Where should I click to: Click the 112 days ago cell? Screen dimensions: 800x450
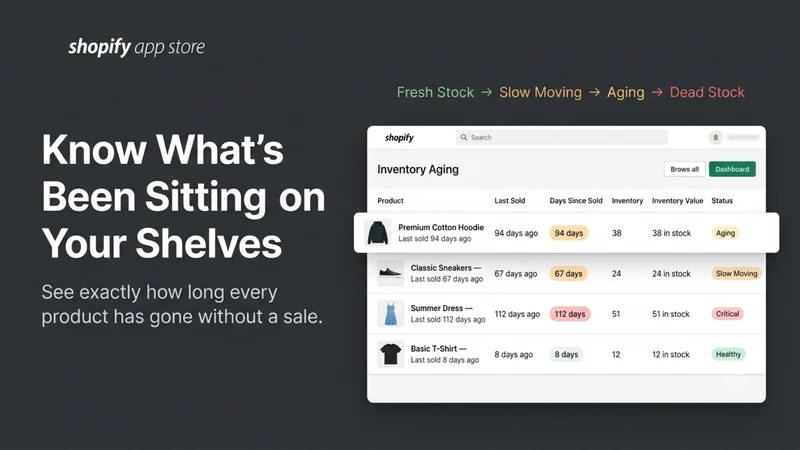[517, 314]
